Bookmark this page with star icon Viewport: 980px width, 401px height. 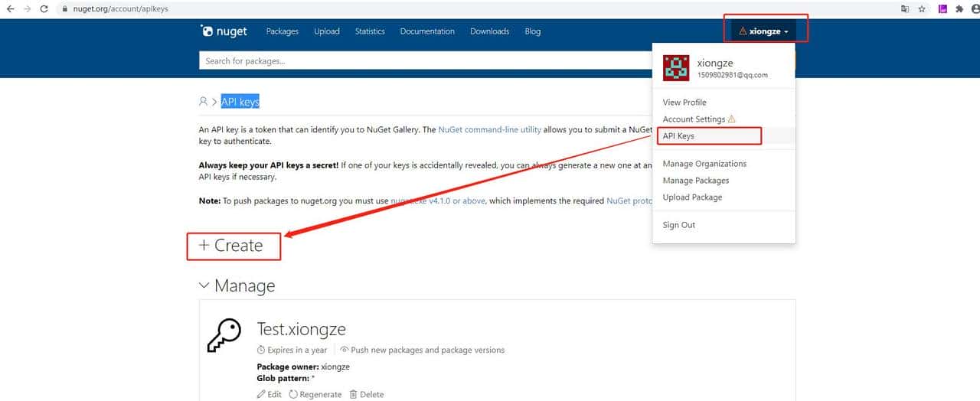tap(922, 8)
